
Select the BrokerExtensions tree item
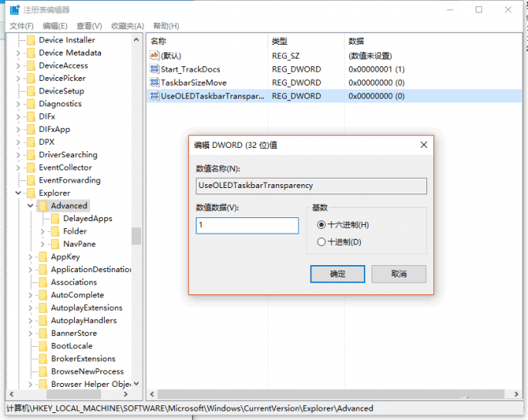point(83,359)
